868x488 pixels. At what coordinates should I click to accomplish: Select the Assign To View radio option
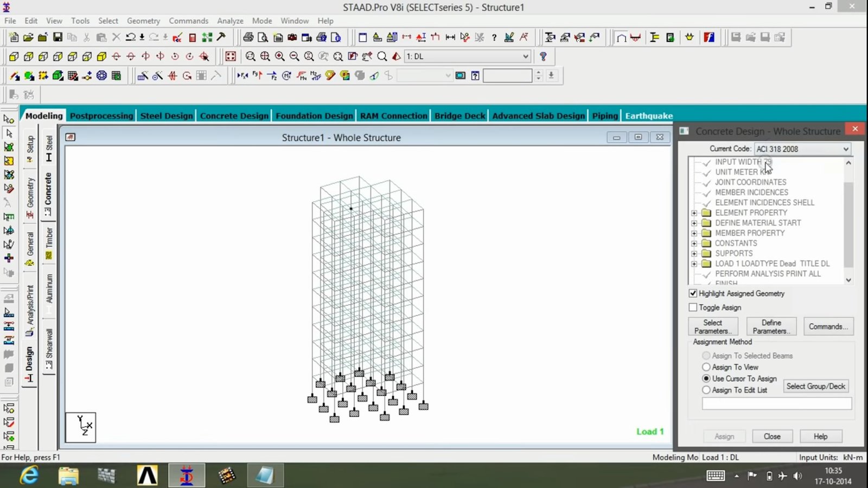click(706, 367)
